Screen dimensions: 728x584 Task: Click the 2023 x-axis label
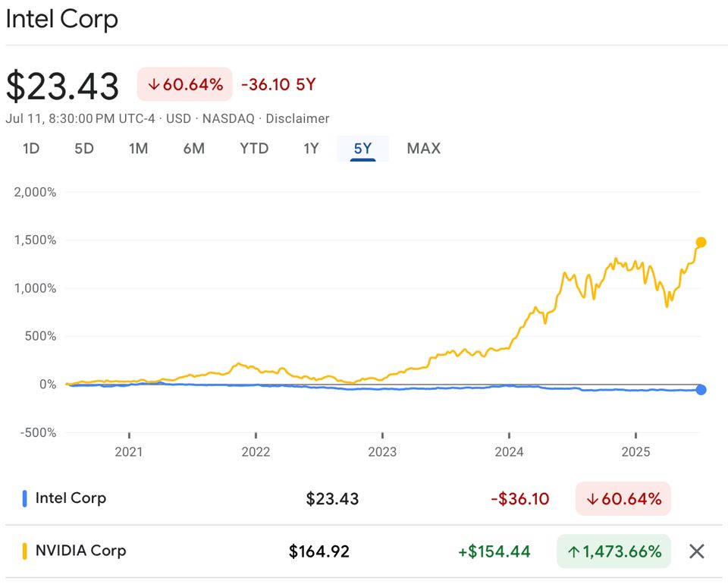click(382, 452)
